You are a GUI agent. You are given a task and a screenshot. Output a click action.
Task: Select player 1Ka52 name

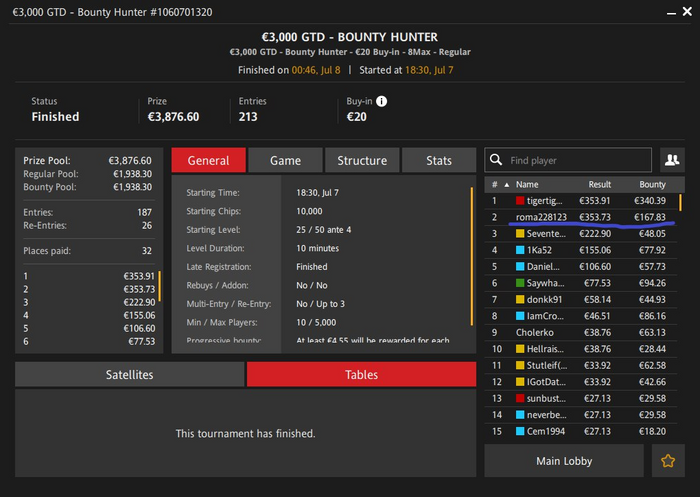pyautogui.click(x=539, y=250)
